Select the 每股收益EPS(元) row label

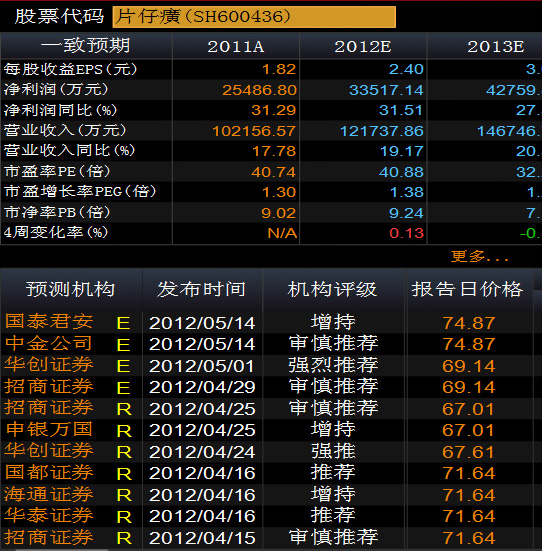point(71,69)
